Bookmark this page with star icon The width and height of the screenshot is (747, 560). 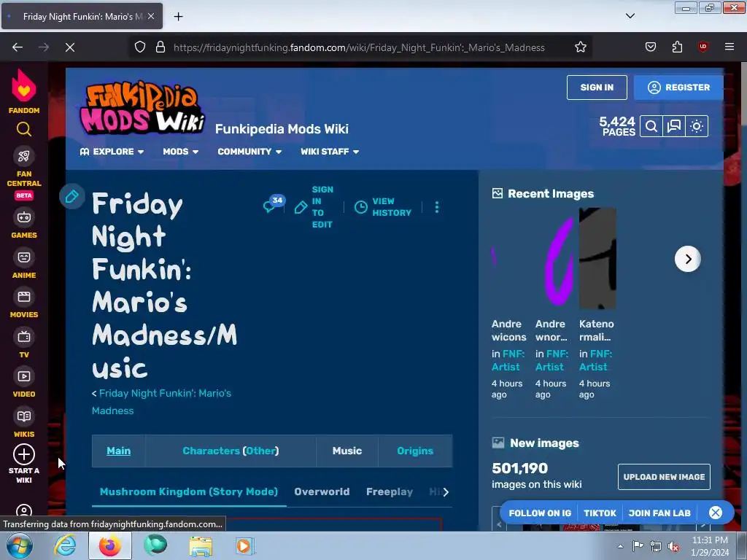580,47
